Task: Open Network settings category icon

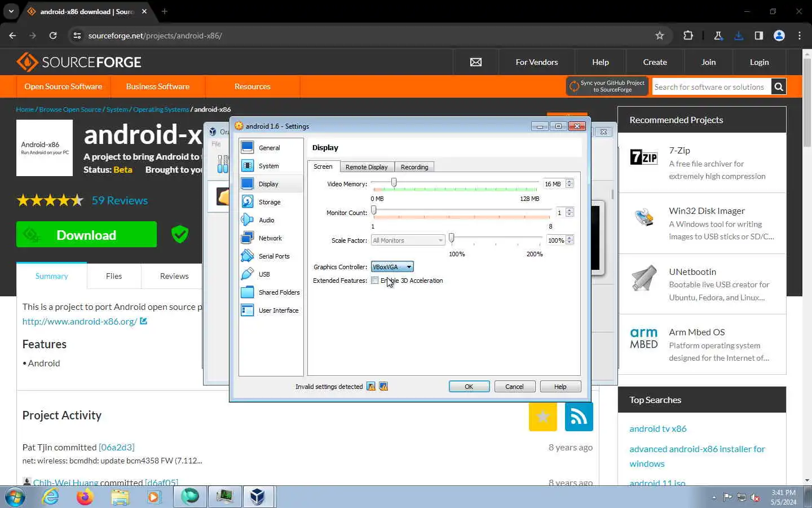Action: (247, 238)
